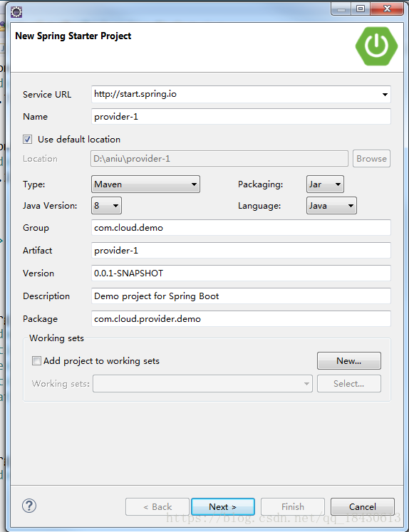Viewport: 409px width, 532px height.
Task: Click the Cancel button
Action: [x=363, y=507]
